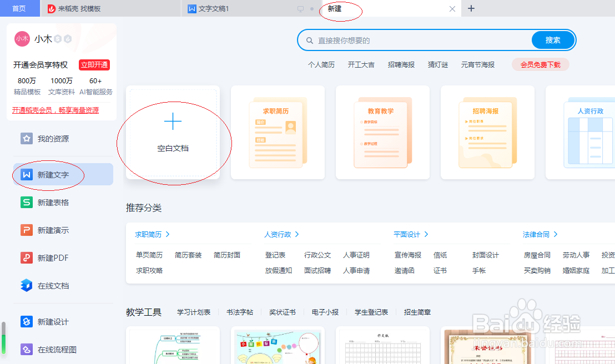Switch to the 首页 tab
Viewport: 615px width, 364px height.
19,8
